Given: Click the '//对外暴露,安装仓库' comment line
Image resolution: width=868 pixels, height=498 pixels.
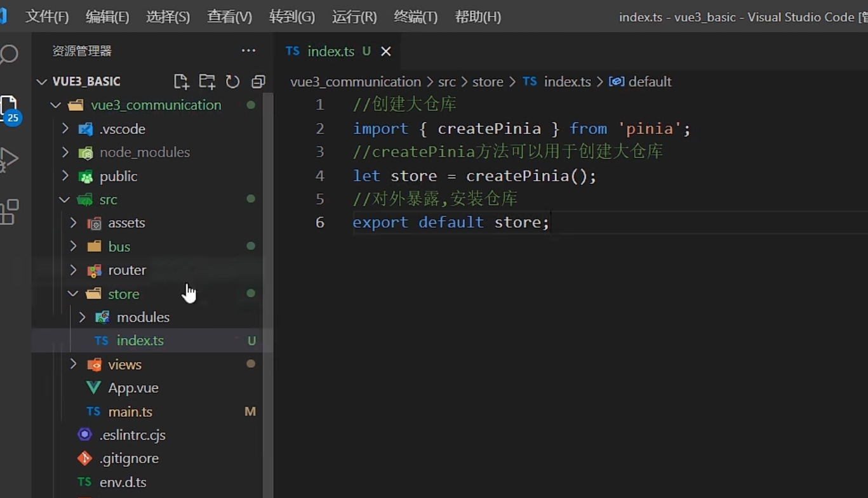Looking at the screenshot, I should click(x=435, y=199).
